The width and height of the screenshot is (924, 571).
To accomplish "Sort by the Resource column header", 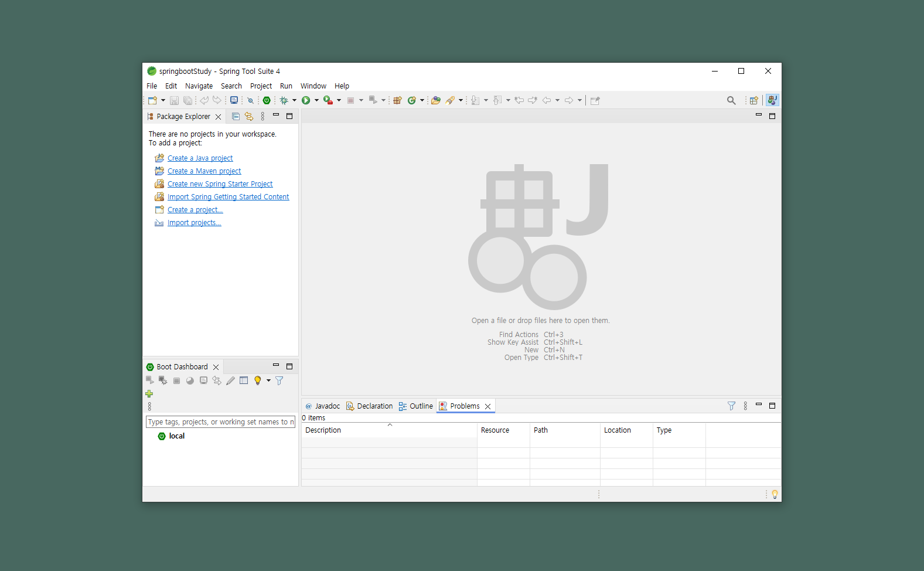I will tap(503, 430).
